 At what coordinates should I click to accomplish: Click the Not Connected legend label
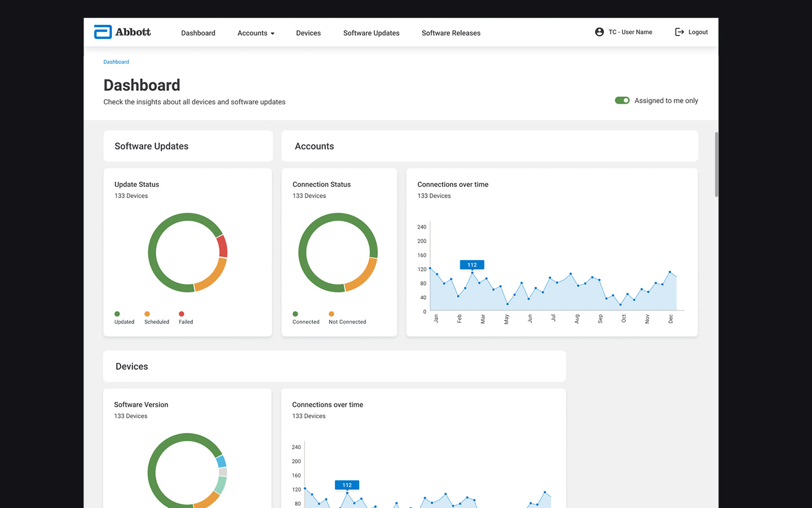347,322
